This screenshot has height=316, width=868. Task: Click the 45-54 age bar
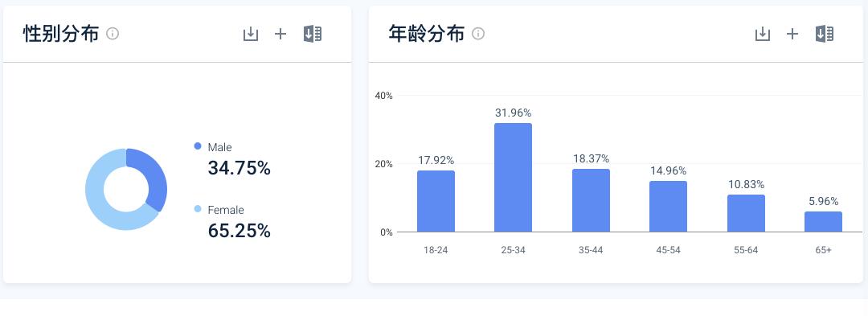(668, 207)
